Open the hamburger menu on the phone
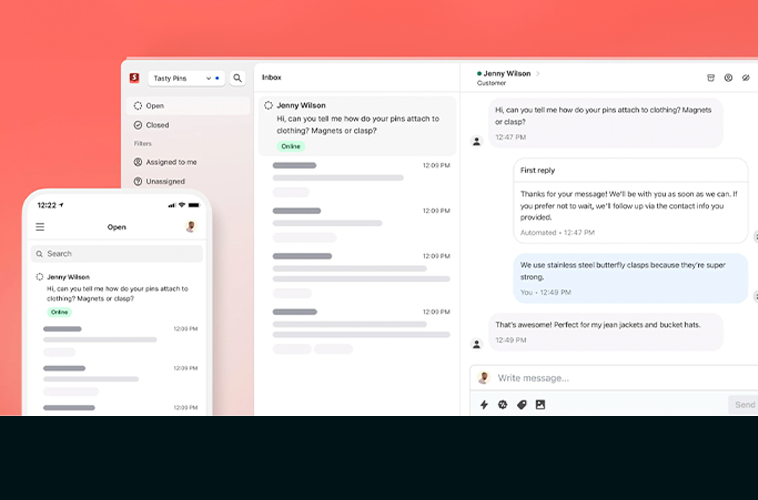The width and height of the screenshot is (758, 500). point(40,227)
